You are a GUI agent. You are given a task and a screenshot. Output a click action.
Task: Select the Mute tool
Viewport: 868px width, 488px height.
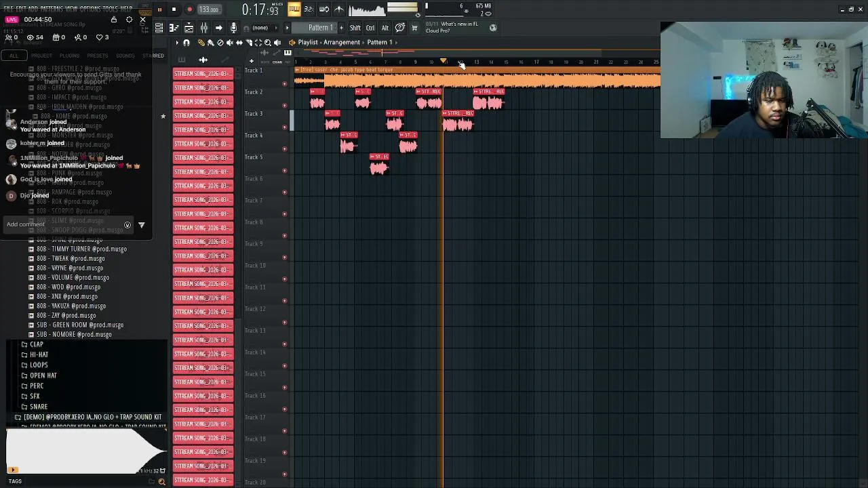[x=230, y=42]
